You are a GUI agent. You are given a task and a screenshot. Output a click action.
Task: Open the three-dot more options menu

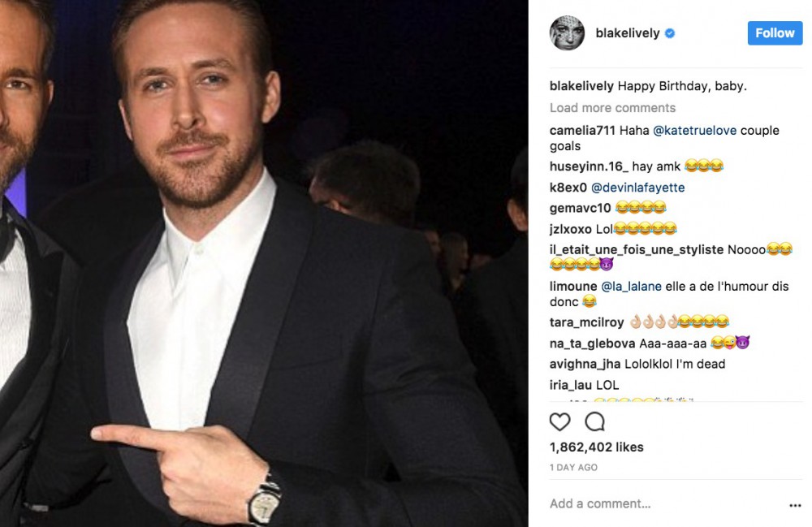[x=795, y=504]
